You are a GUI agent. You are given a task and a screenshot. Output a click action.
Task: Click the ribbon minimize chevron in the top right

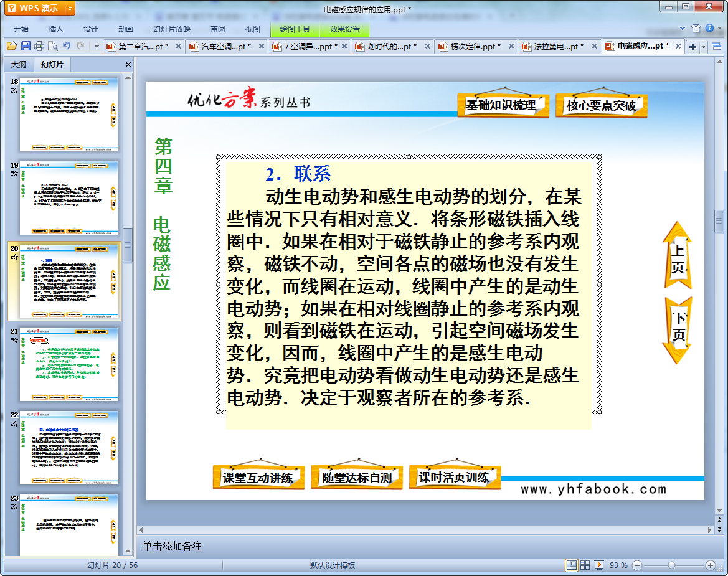[683, 28]
